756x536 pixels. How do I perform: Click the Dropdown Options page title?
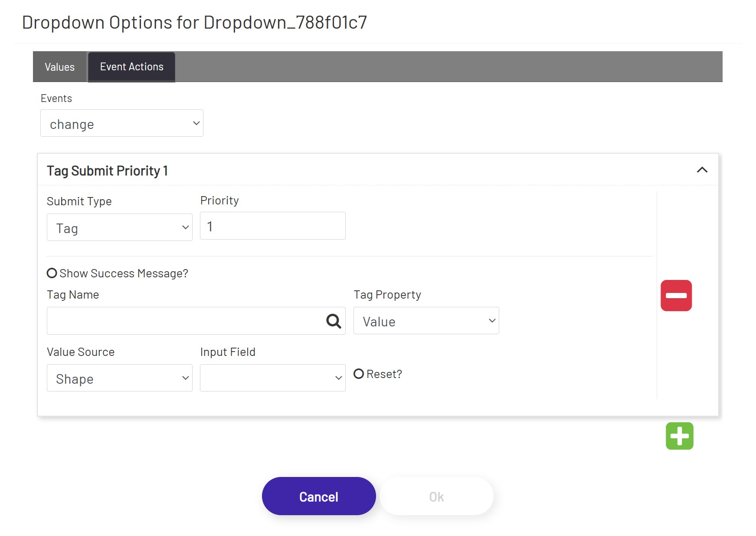pos(194,22)
